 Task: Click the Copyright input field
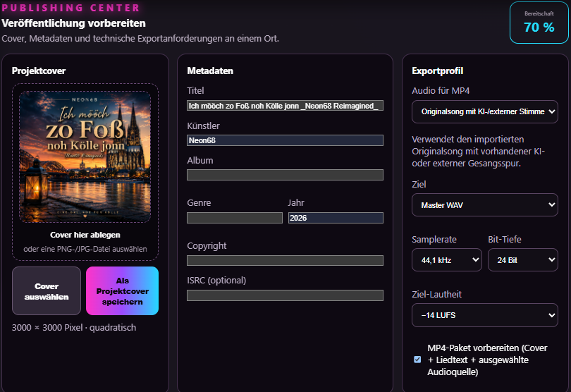(285, 260)
